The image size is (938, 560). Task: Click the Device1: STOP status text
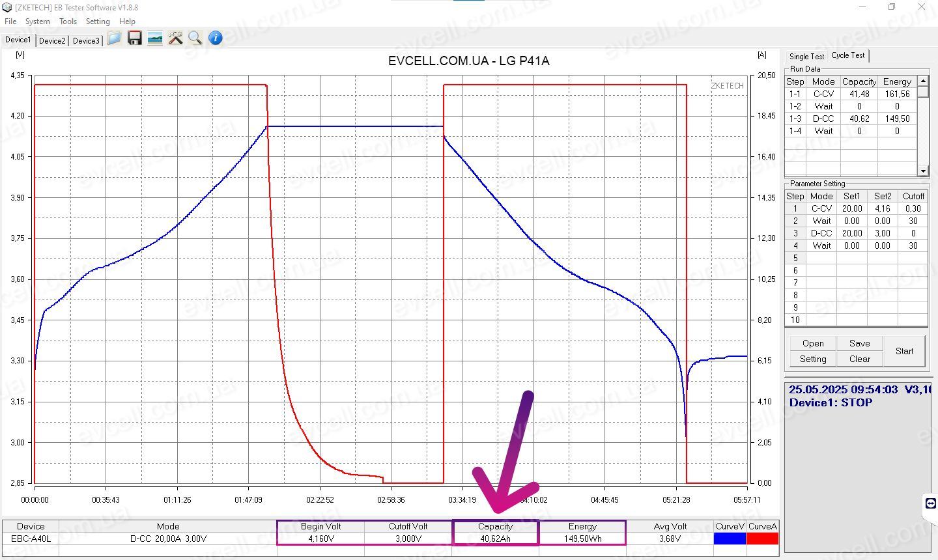click(x=831, y=402)
